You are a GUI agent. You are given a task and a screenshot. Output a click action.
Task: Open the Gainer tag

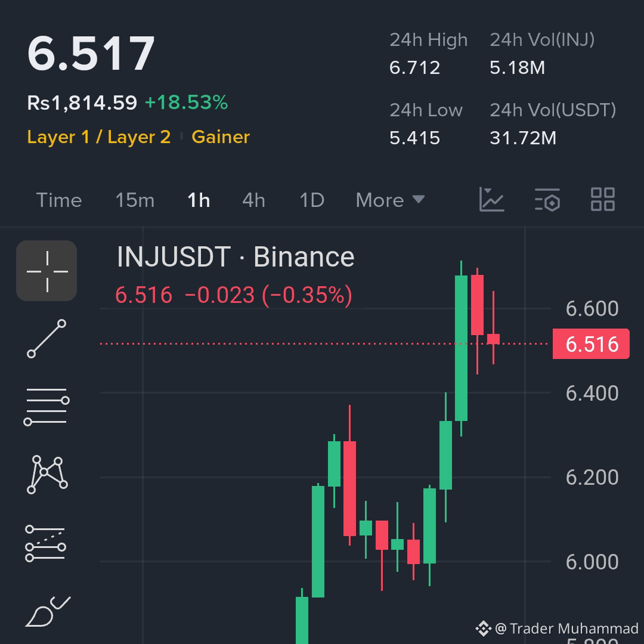coord(221,137)
